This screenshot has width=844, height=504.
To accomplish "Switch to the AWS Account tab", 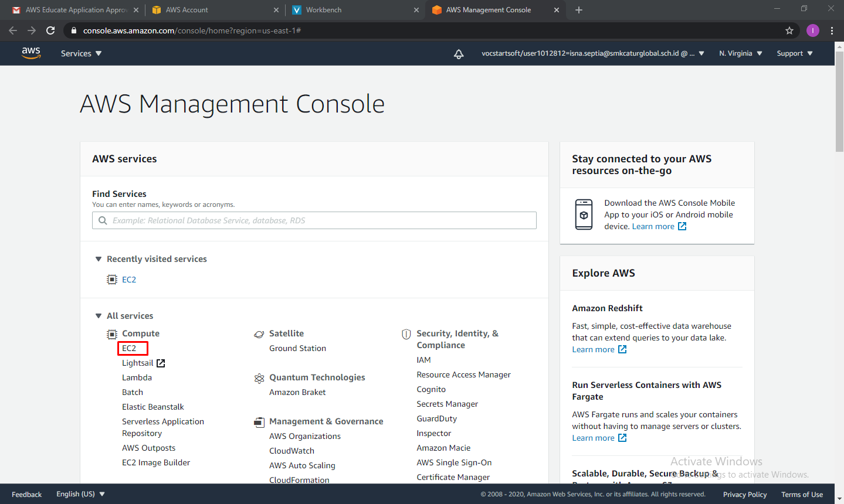I will (213, 10).
